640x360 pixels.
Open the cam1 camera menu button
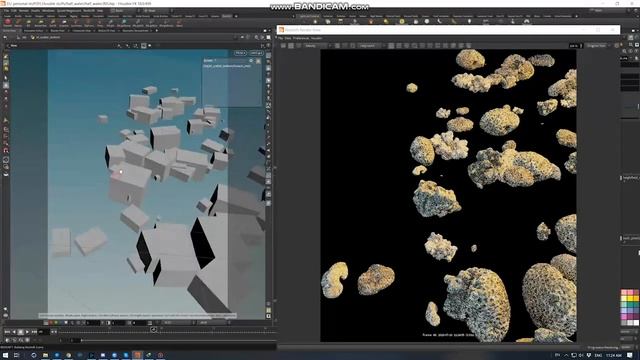point(256,53)
